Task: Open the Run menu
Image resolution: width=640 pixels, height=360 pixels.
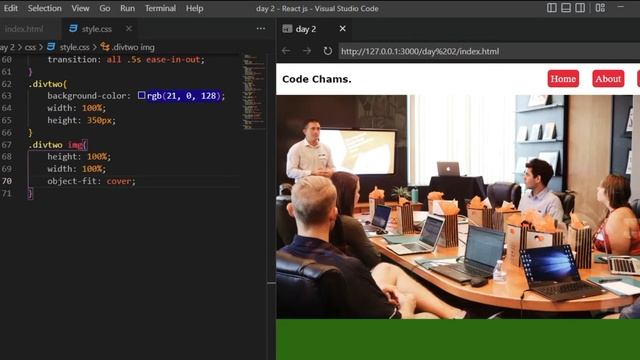Action: (x=127, y=8)
